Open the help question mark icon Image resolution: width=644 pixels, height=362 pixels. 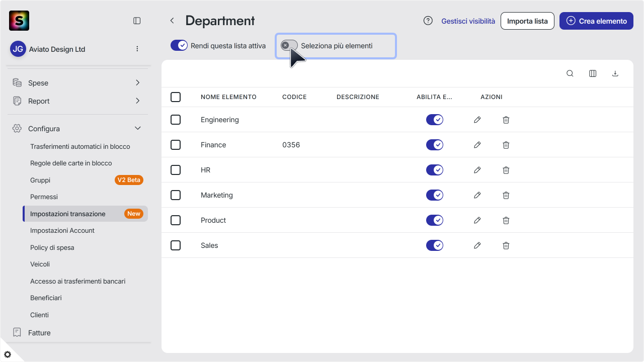[x=428, y=21]
